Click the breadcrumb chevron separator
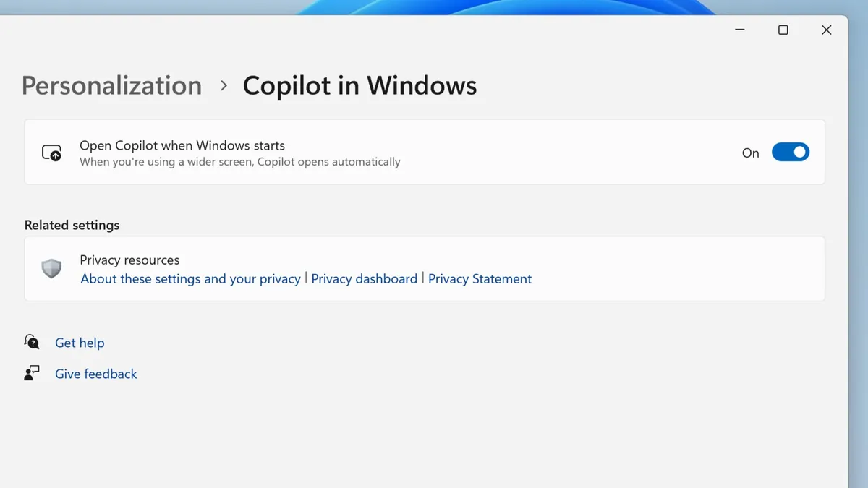 pyautogui.click(x=224, y=86)
